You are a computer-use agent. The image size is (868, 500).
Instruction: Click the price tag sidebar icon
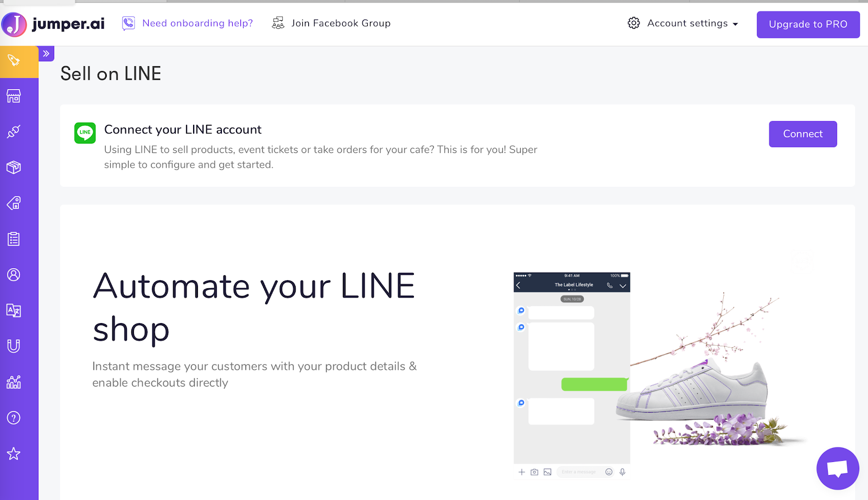tap(14, 60)
